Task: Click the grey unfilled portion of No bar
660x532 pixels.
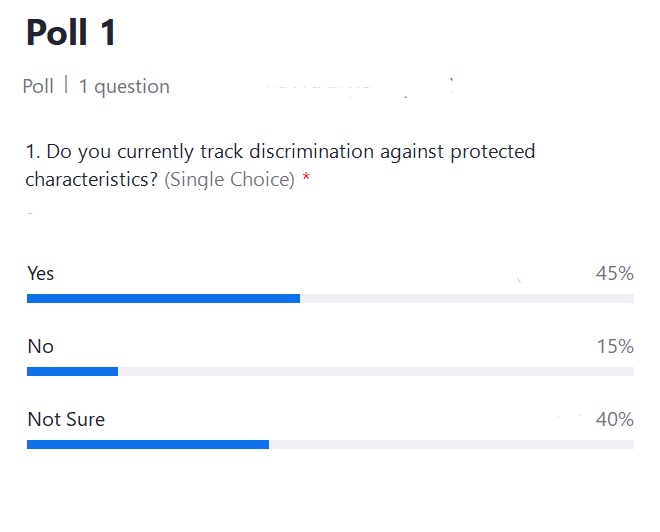Action: coord(376,371)
